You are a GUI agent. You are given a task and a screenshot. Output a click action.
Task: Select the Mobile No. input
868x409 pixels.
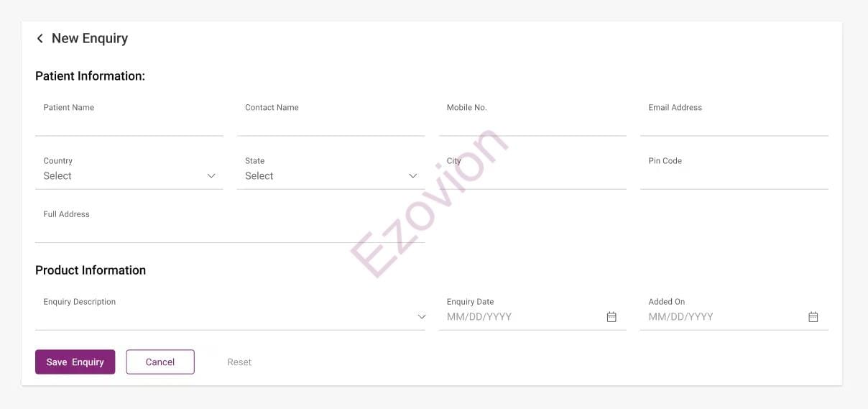click(x=532, y=124)
